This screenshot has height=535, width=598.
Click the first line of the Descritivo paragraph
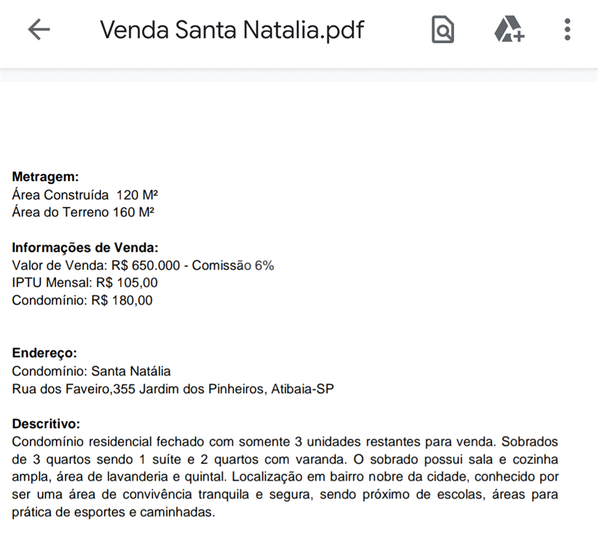pyautogui.click(x=285, y=442)
